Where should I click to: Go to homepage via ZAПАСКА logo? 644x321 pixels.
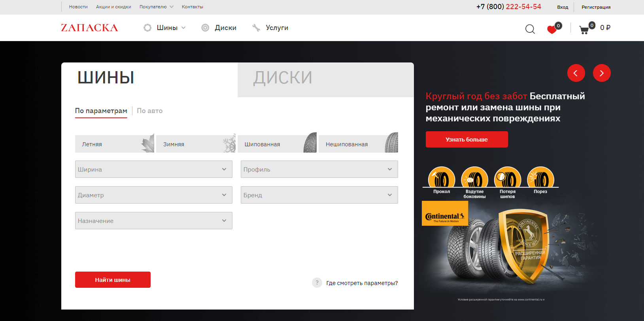point(89,28)
